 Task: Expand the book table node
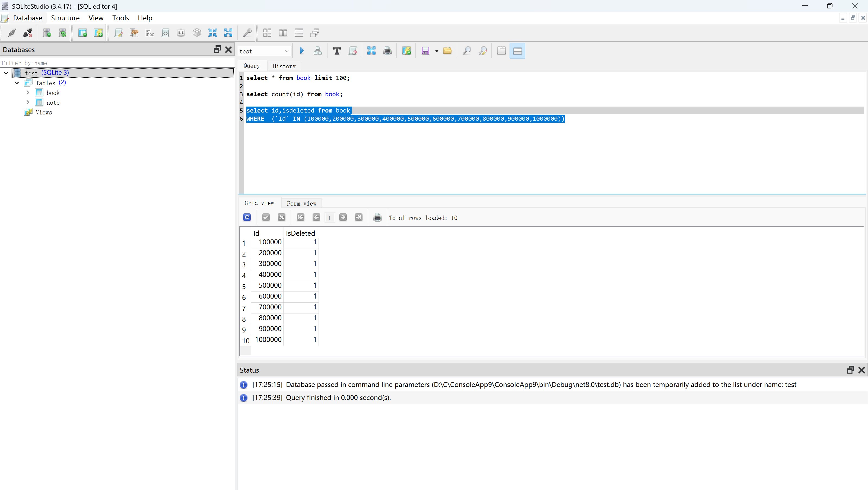point(28,92)
